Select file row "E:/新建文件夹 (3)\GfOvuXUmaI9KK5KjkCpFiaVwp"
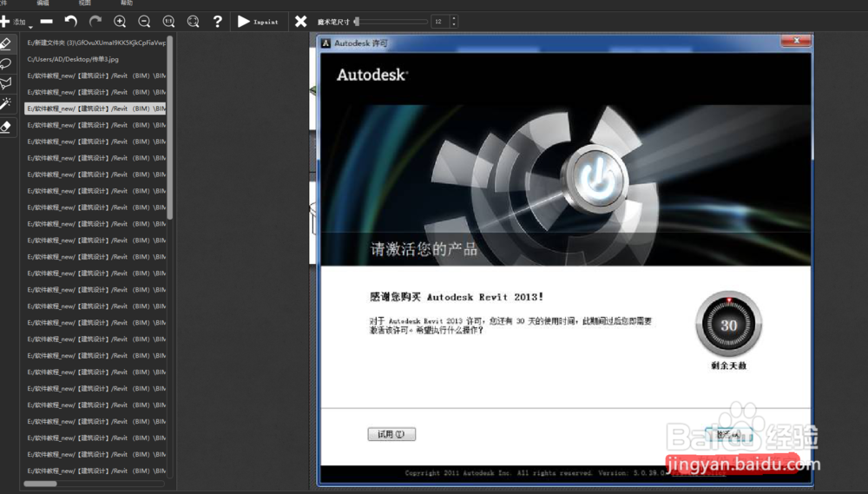868x494 pixels. coord(95,43)
